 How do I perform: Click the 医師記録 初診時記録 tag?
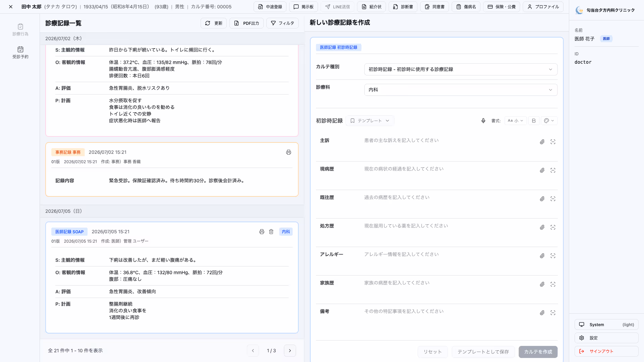click(338, 47)
